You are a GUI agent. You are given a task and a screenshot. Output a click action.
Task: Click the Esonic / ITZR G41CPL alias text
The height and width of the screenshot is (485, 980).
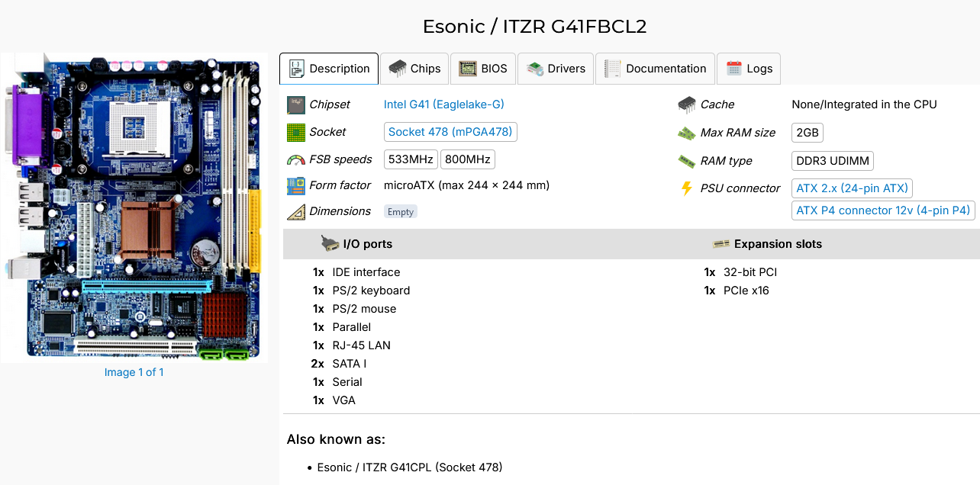[x=410, y=467]
